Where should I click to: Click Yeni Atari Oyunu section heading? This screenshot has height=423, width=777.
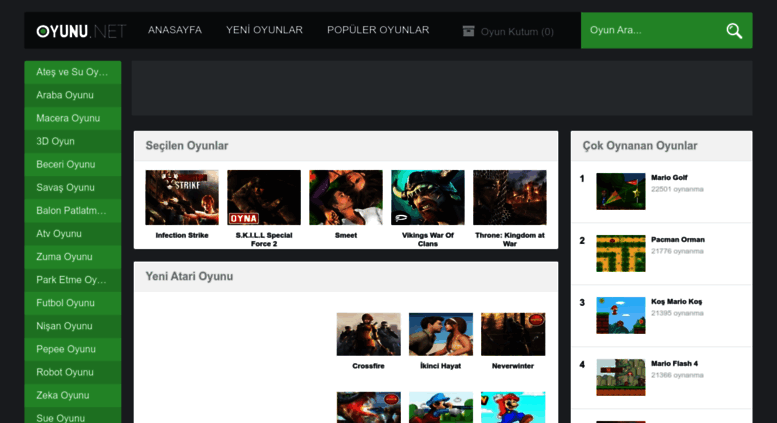(x=189, y=276)
